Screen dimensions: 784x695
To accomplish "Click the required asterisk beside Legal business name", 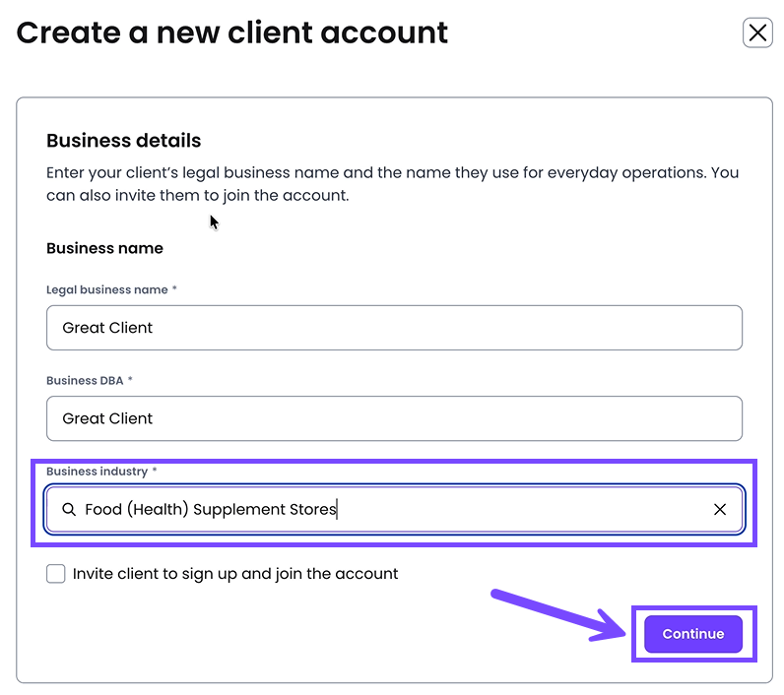I will [x=175, y=290].
